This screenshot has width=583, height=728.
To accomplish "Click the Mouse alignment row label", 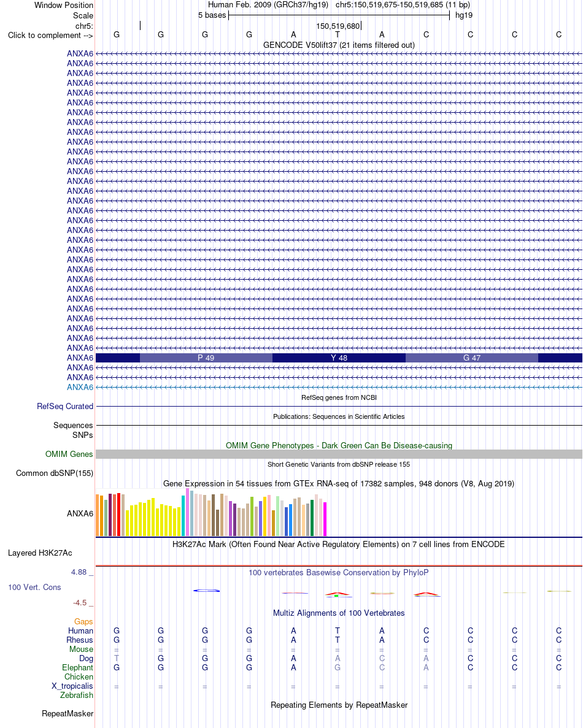I will 81,649.
